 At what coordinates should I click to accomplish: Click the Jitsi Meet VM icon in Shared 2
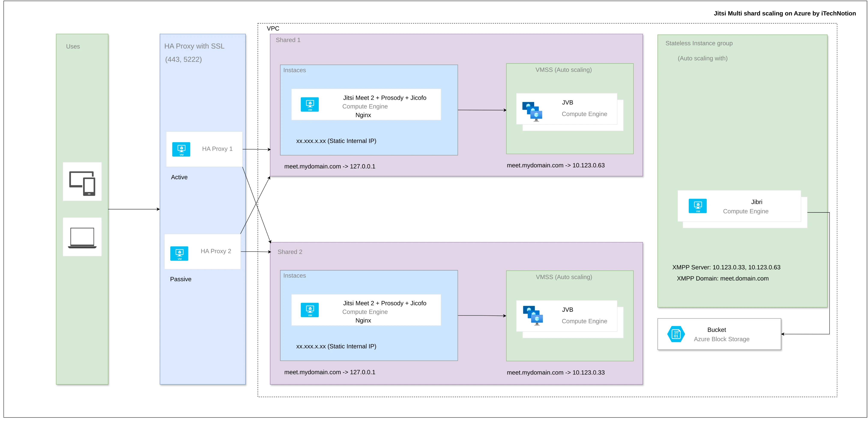pos(310,310)
